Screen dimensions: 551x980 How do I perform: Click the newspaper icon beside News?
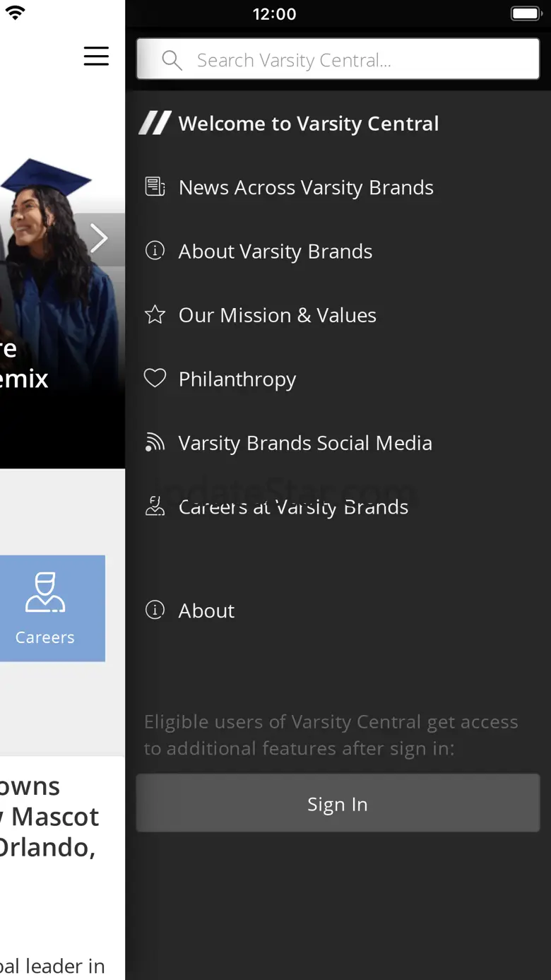point(155,187)
